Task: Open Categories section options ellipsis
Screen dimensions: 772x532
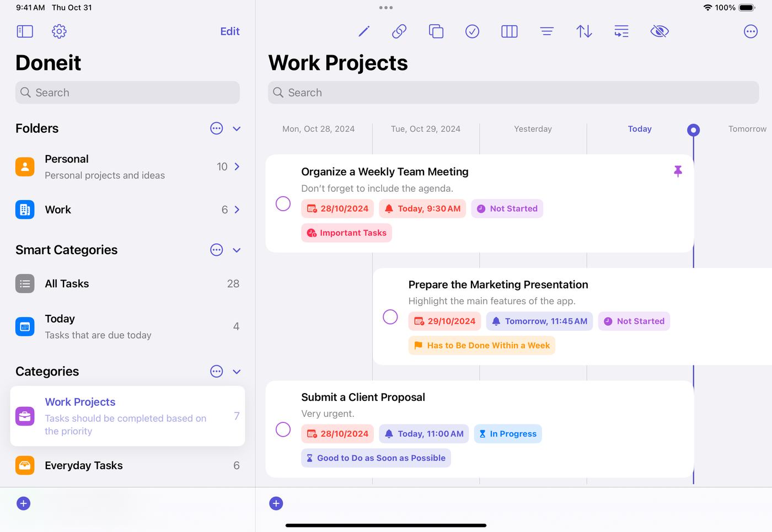Action: tap(217, 371)
